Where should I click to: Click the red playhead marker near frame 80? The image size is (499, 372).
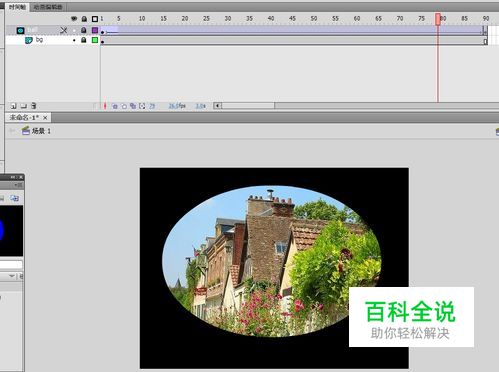[x=438, y=19]
